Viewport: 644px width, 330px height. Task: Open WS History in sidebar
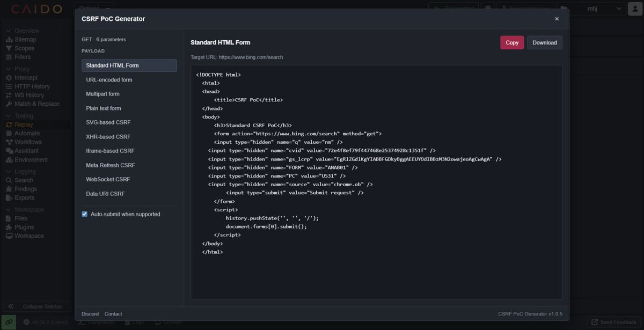[x=29, y=95]
